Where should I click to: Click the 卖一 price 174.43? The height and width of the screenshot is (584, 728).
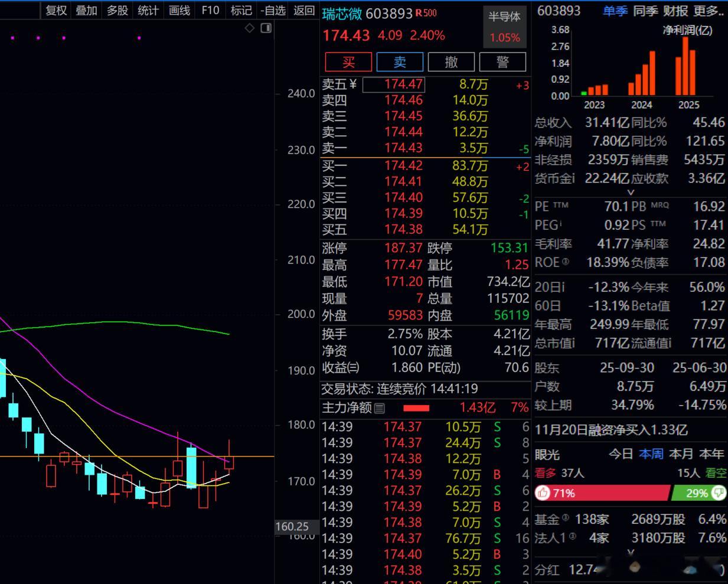click(x=404, y=148)
